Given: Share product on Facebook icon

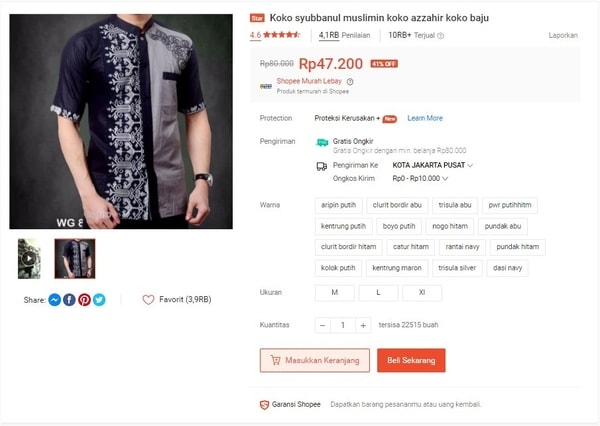Looking at the screenshot, I should [x=69, y=300].
